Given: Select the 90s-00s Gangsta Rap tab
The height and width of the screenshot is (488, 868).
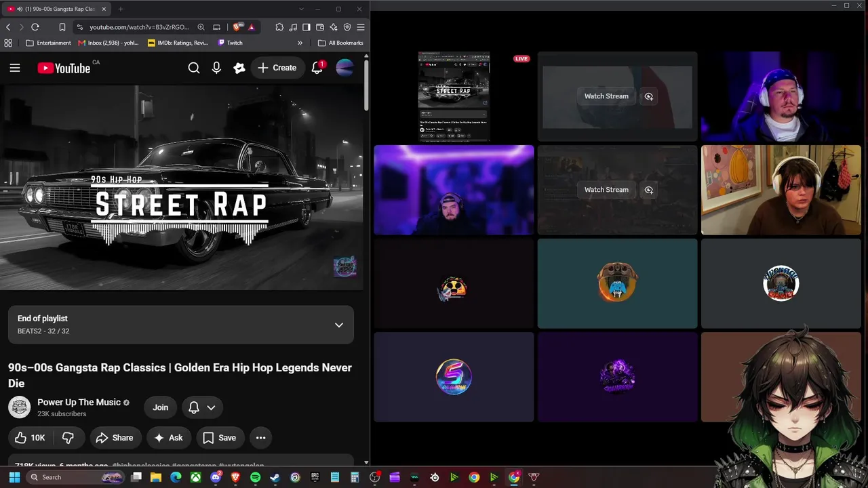Looking at the screenshot, I should coord(58,9).
